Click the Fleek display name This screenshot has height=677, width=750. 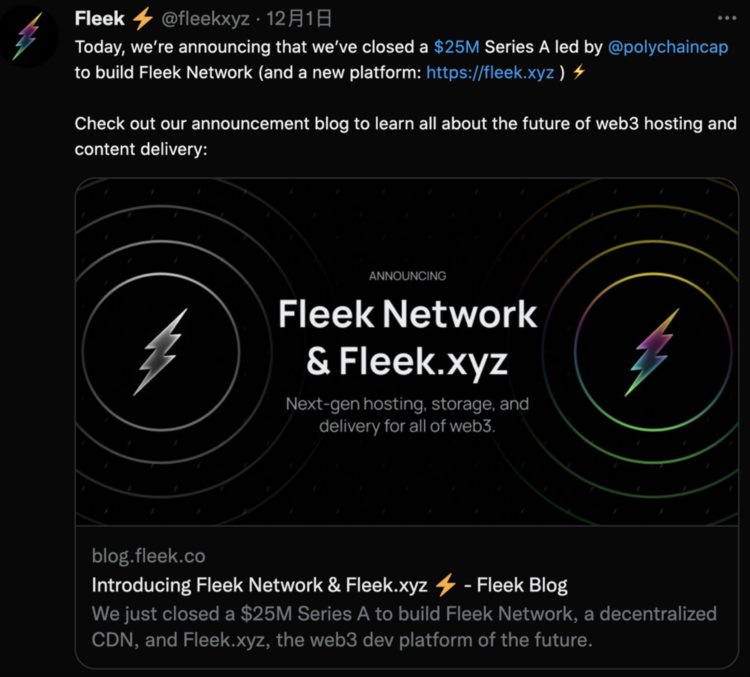pos(100,19)
